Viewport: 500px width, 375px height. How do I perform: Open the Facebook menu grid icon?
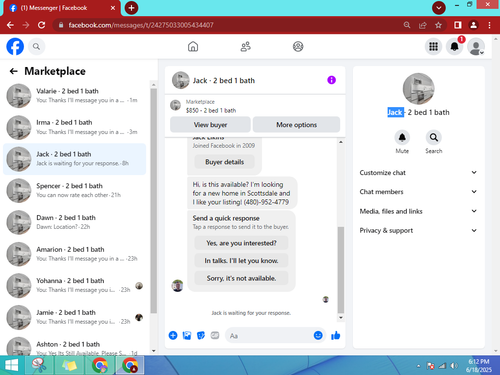coord(433,47)
